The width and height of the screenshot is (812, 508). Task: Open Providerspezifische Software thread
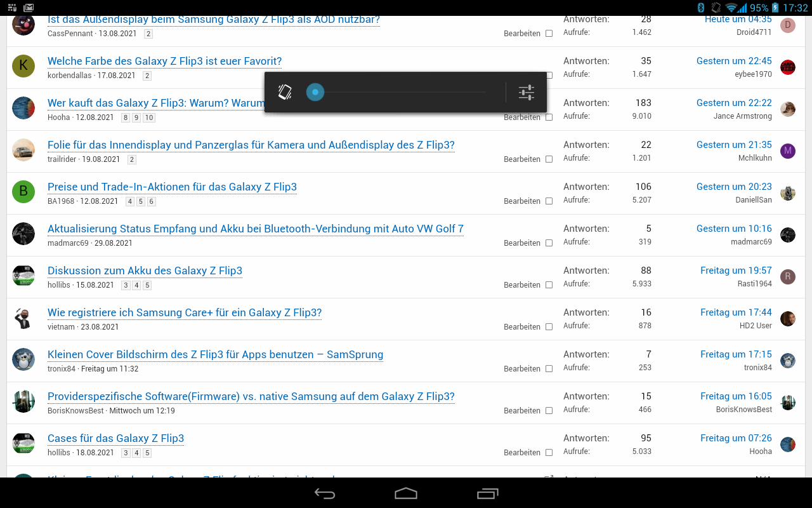click(x=251, y=396)
